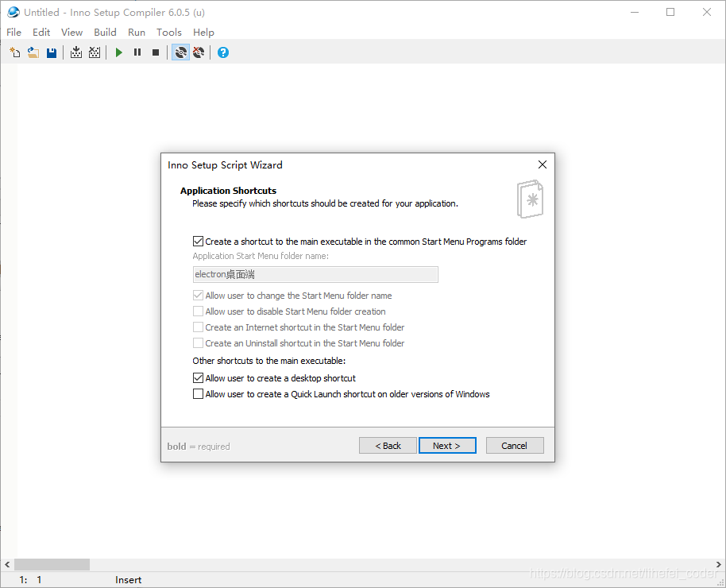Click the Stop Compile toolbar icon
The height and width of the screenshot is (588, 726).
(x=95, y=52)
